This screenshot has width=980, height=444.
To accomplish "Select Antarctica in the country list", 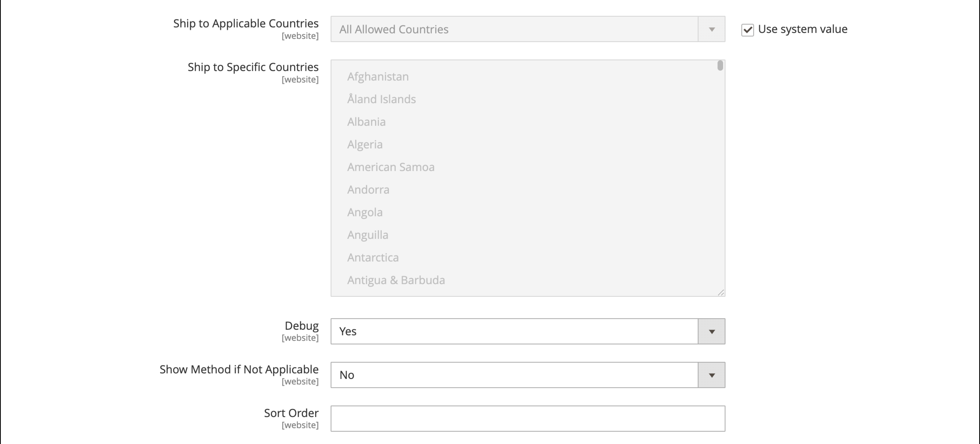I will (373, 258).
